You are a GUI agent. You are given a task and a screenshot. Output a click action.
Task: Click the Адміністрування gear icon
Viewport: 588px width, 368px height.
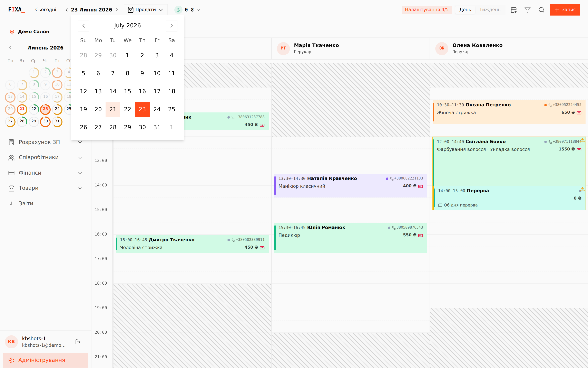11,360
